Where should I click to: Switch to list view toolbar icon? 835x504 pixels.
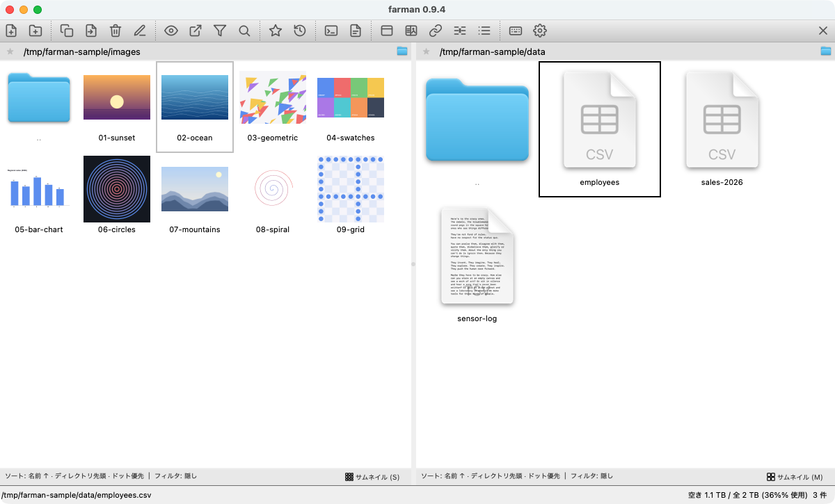click(484, 31)
